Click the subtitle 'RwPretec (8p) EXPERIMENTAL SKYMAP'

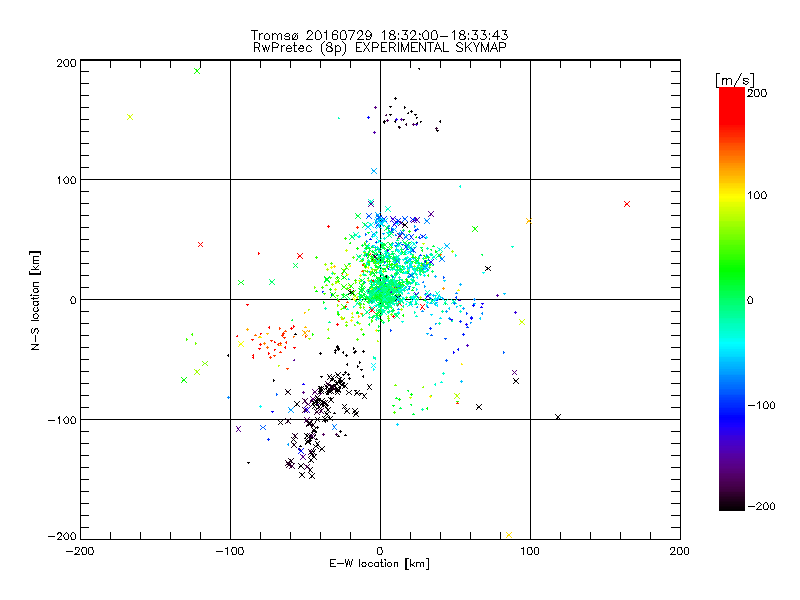(x=380, y=47)
